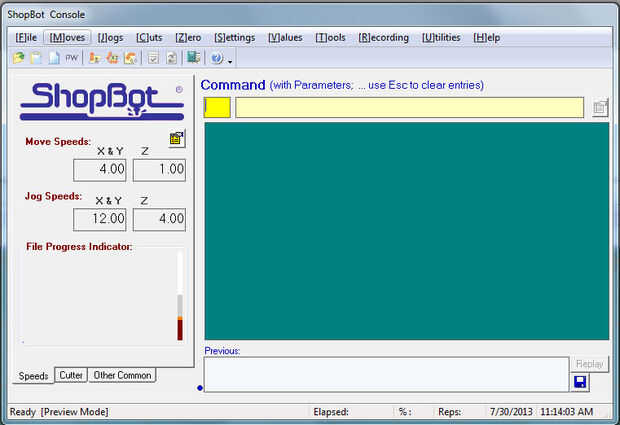The height and width of the screenshot is (425, 620).
Task: Open the [S]ettings menu
Action: [234, 38]
